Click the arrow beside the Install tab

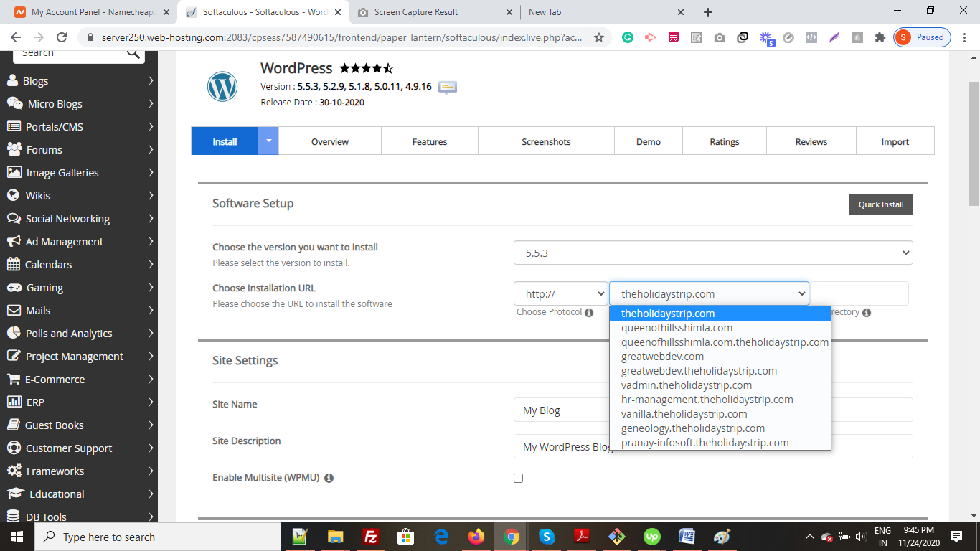point(268,141)
